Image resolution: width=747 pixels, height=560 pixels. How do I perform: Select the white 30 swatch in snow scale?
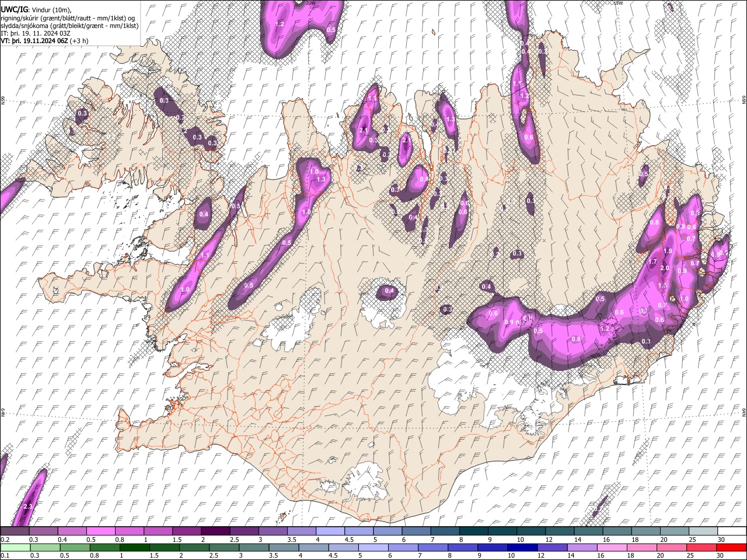coord(732,531)
